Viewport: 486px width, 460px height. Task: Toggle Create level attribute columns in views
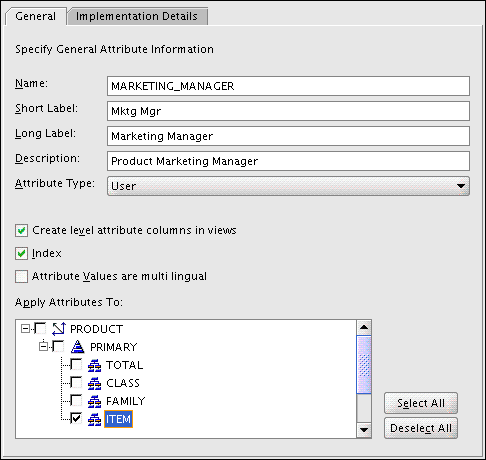tap(21, 230)
